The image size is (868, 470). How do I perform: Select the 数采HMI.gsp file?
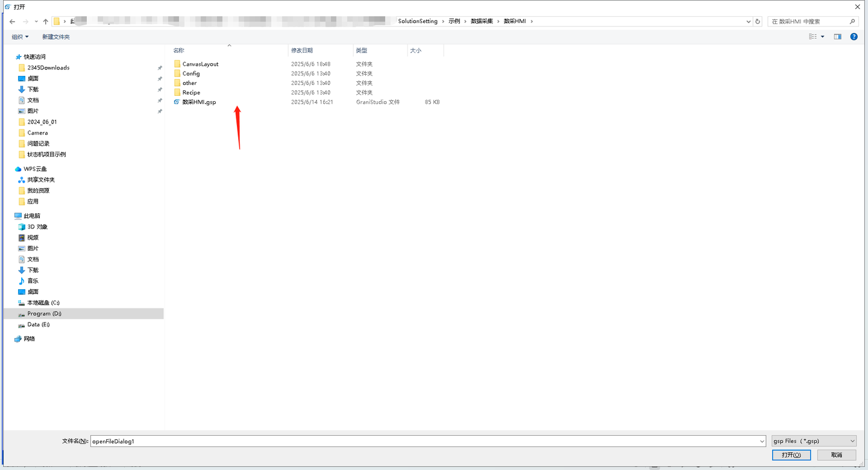199,102
